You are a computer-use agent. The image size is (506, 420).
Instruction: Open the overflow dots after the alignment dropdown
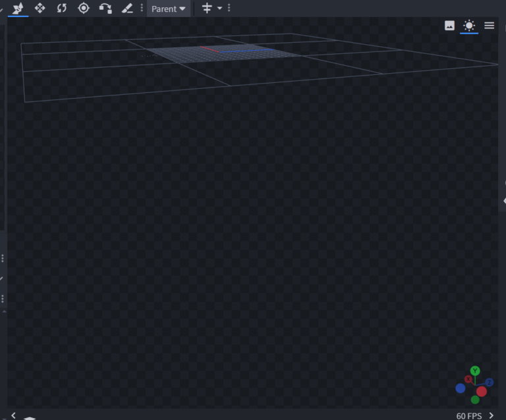(x=229, y=8)
